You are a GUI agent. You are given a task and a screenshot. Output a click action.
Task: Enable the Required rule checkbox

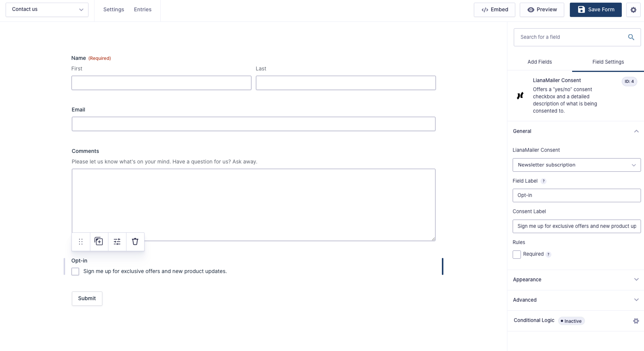[x=517, y=254]
